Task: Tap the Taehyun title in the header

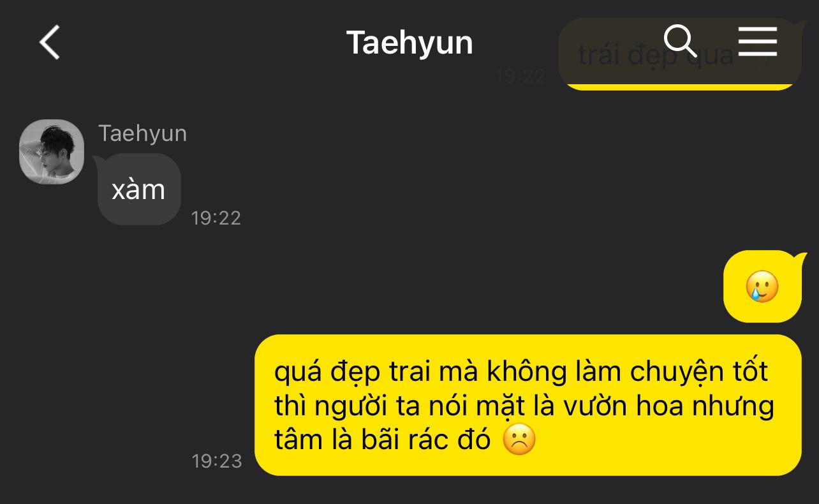Action: pos(409,43)
